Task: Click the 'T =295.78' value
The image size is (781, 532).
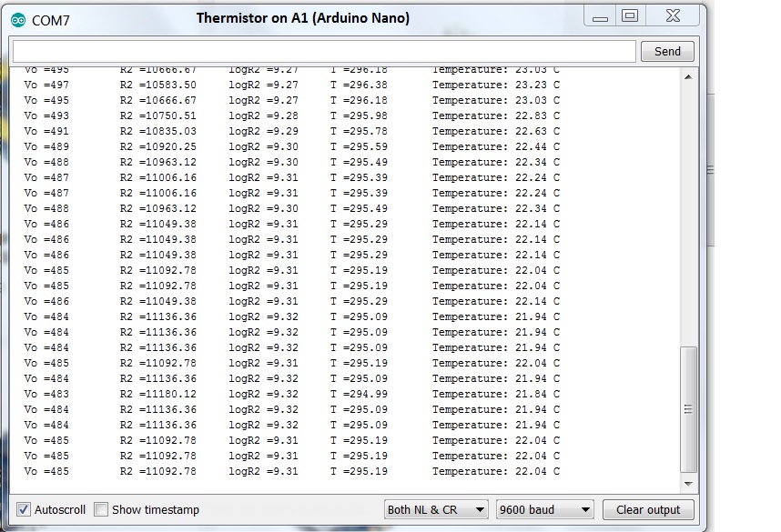Action: (359, 131)
